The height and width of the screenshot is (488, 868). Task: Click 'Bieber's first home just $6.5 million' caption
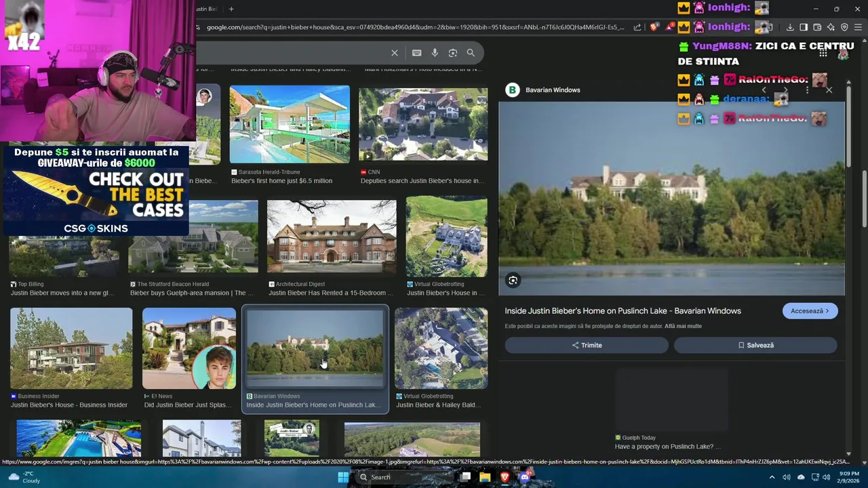click(x=281, y=181)
